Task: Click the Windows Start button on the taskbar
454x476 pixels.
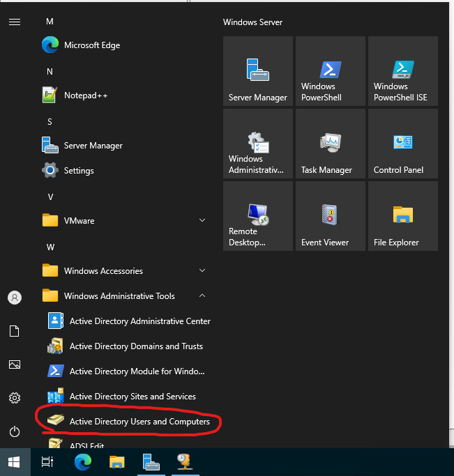Action: [x=15, y=461]
